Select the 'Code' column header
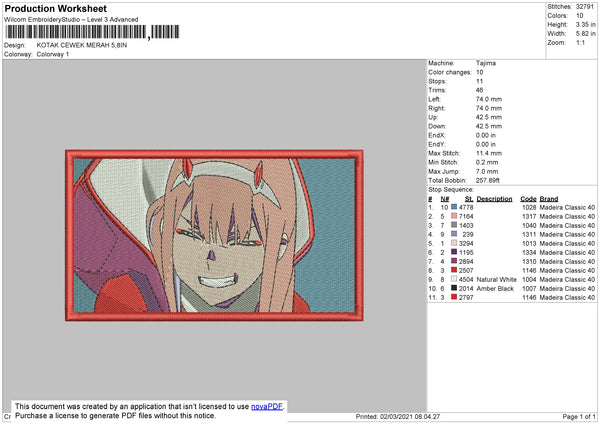600x424 pixels. click(528, 199)
